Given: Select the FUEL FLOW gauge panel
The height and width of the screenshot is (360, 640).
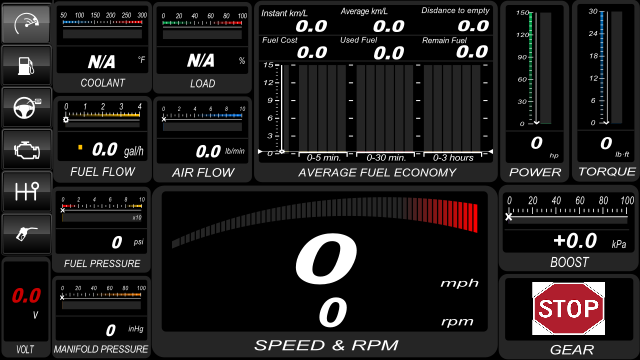Looking at the screenshot, I should pyautogui.click(x=102, y=139).
